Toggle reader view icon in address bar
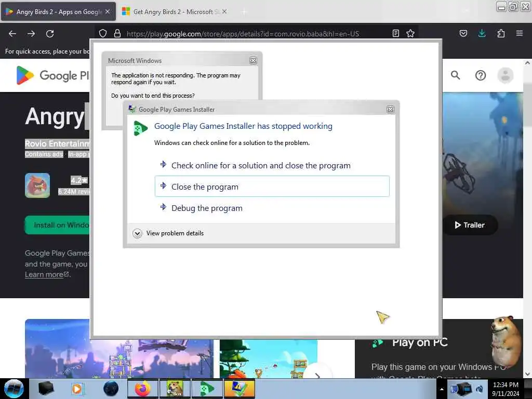Viewport: 532px width, 399px height. (395, 33)
